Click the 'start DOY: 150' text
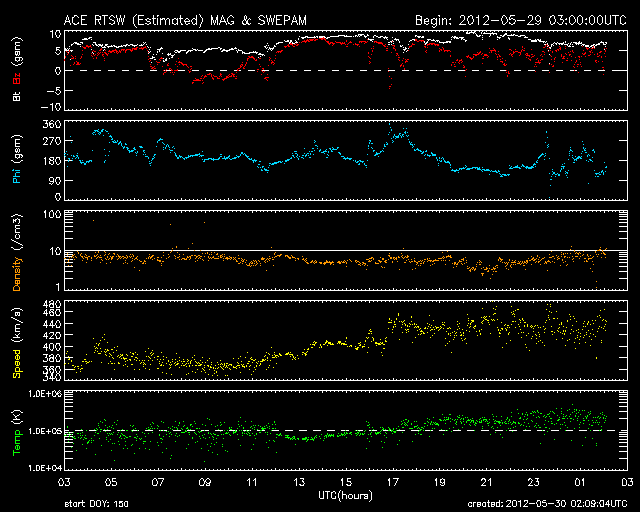The width and height of the screenshot is (640, 512). point(96,504)
